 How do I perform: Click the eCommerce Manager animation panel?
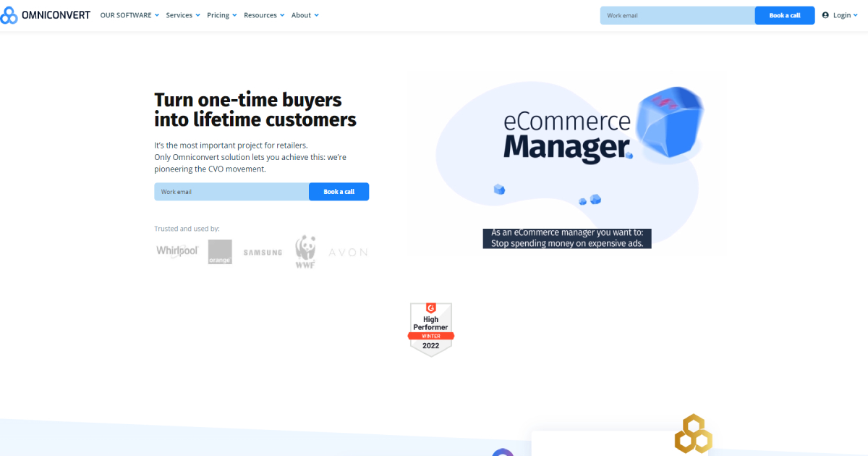click(567, 163)
